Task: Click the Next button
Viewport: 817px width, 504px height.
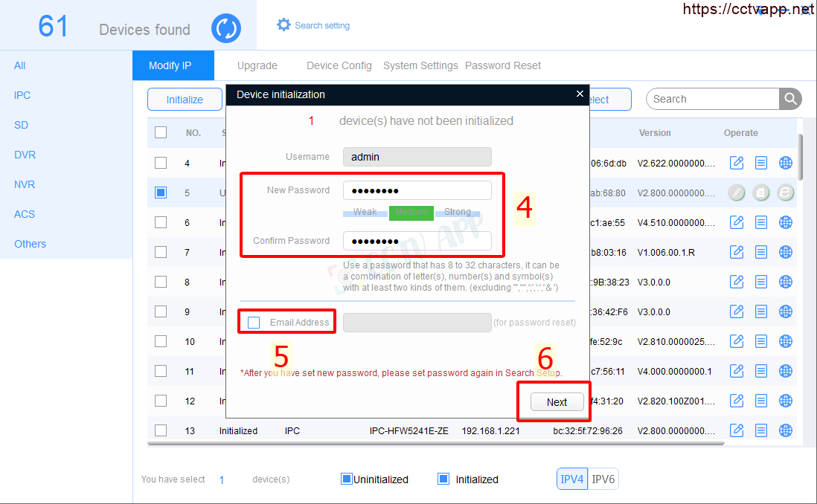Action: coord(557,402)
